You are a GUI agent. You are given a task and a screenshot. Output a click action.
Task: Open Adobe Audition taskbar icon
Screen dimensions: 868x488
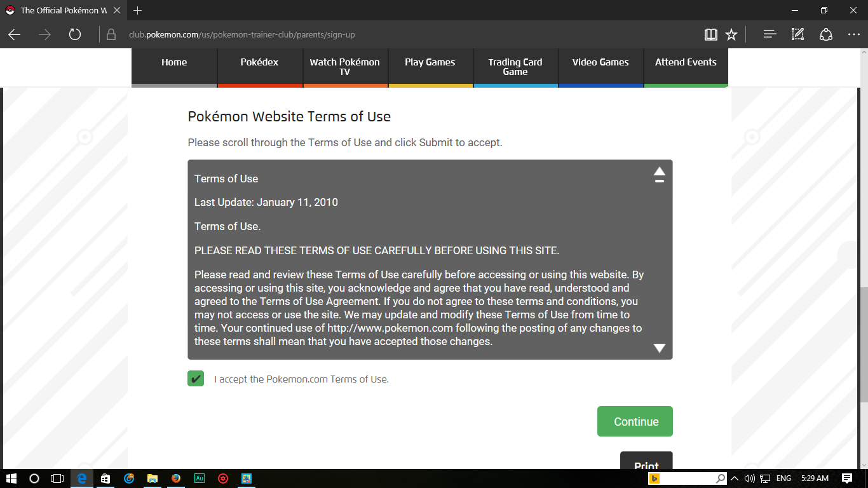[x=200, y=478]
